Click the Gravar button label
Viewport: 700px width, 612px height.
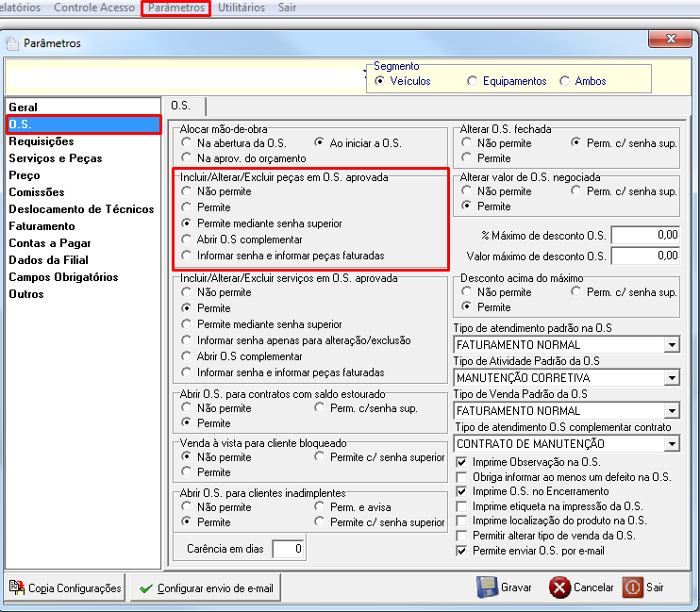coord(516,587)
